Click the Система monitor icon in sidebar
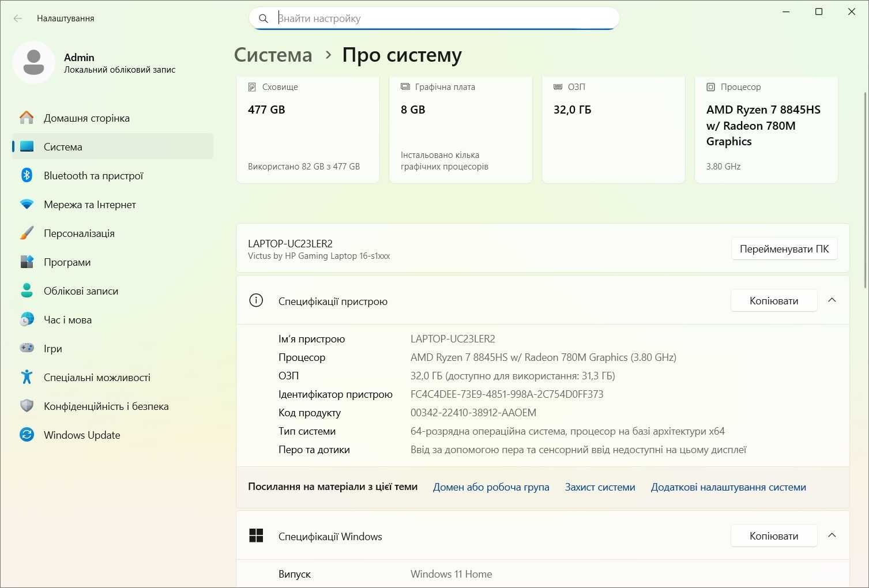The width and height of the screenshot is (869, 588). [27, 146]
